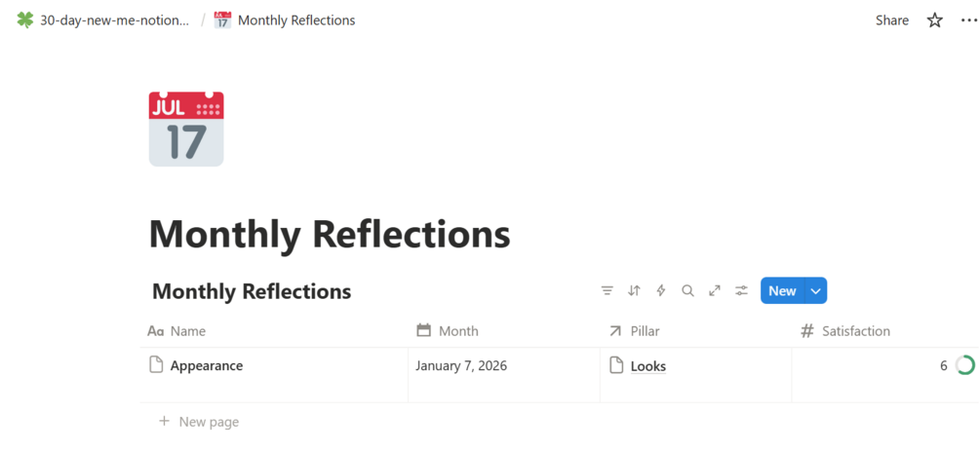Click the lightning bolt automations icon
This screenshot has height=452, width=980.
click(x=661, y=291)
